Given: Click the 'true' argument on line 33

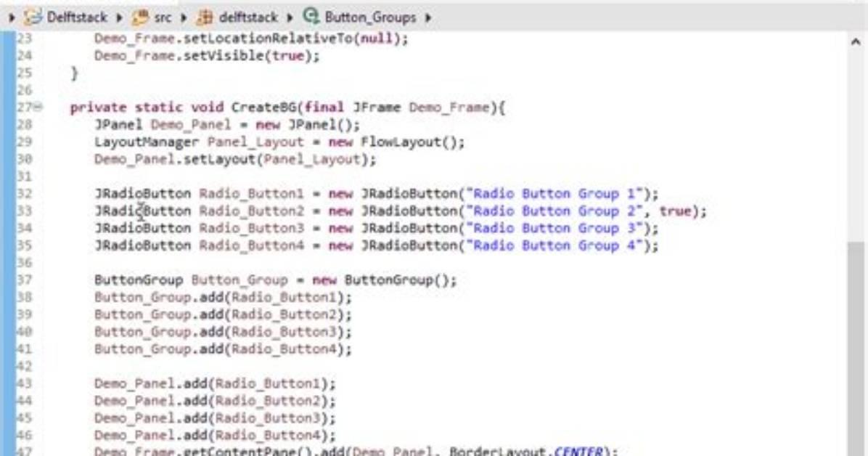Looking at the screenshot, I should pyautogui.click(x=676, y=211).
